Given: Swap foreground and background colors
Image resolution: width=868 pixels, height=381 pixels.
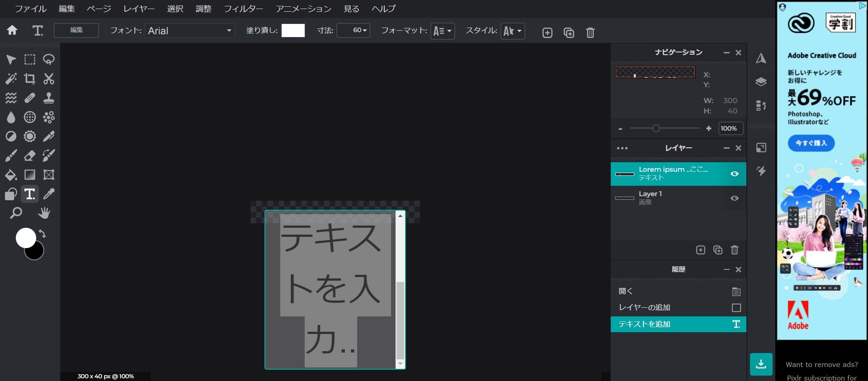Looking at the screenshot, I should coord(42,234).
